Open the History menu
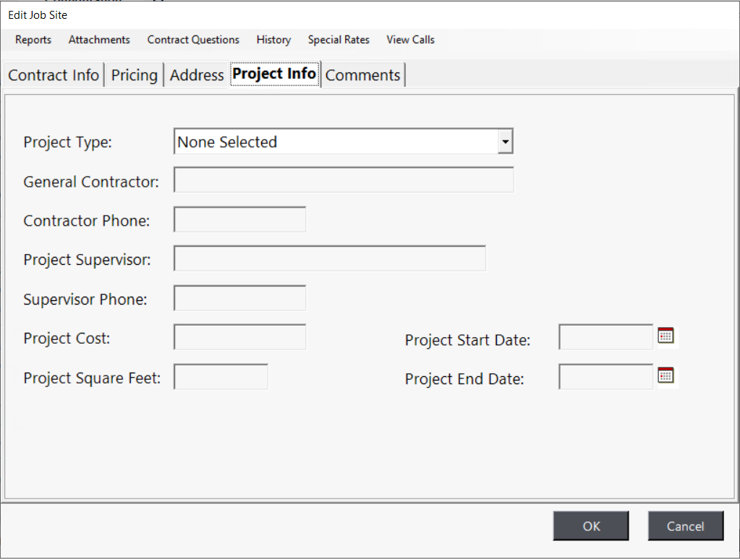This screenshot has height=560, width=740. click(x=273, y=40)
